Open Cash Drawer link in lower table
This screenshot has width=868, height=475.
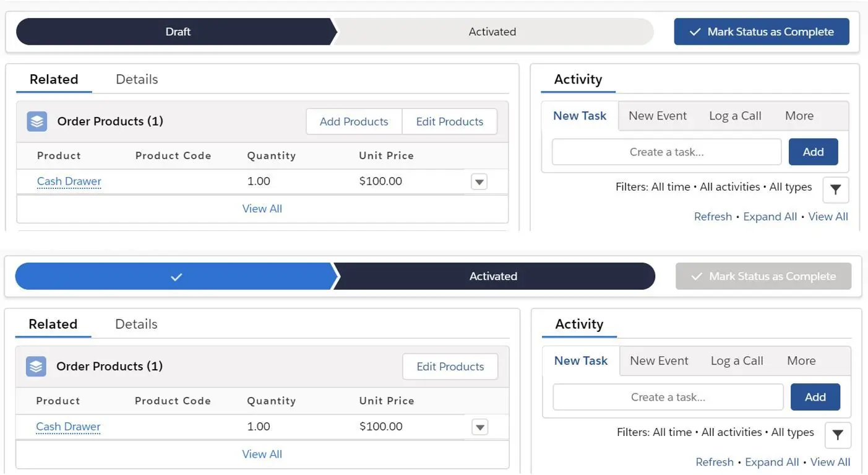pyautogui.click(x=68, y=427)
